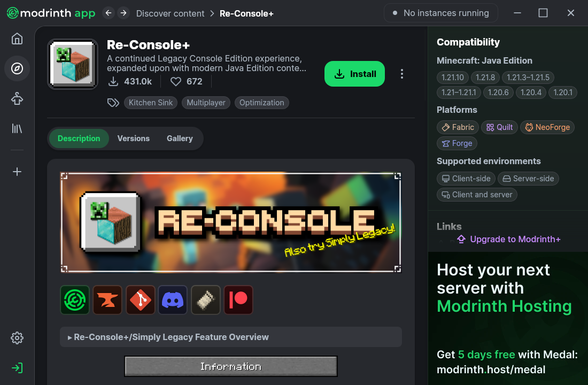Navigate back with the left arrow

109,13
